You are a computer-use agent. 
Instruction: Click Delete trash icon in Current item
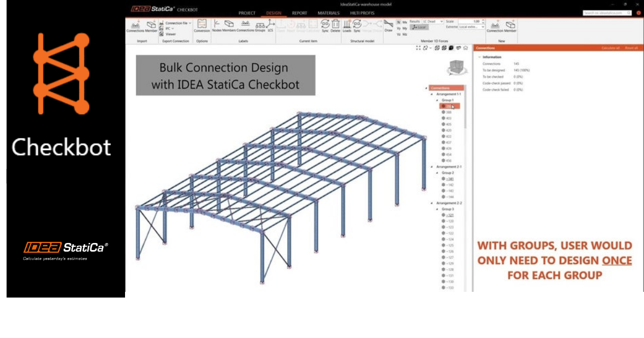coord(335,24)
